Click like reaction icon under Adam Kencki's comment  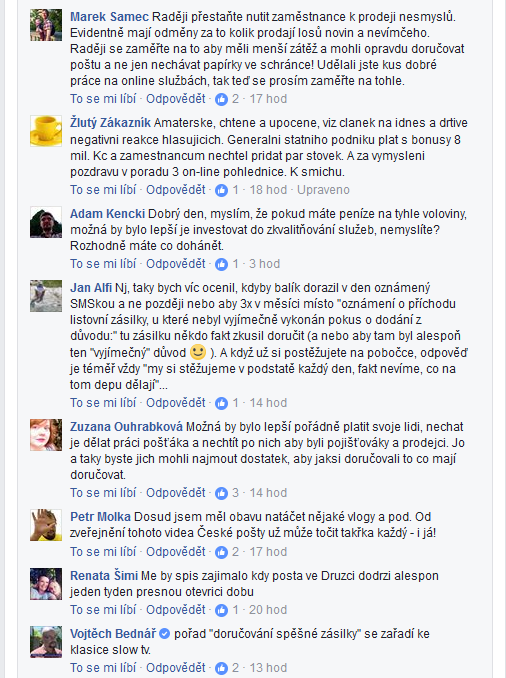tap(221, 264)
